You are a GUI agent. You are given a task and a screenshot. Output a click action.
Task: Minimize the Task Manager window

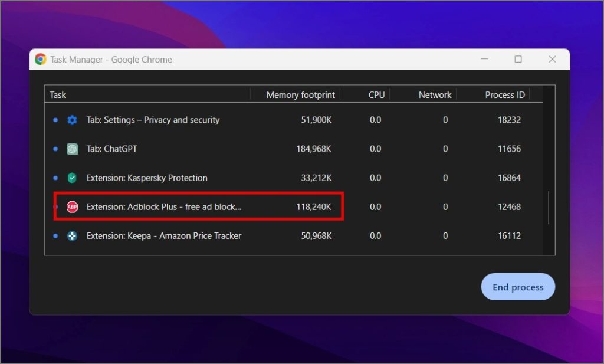[x=485, y=59]
